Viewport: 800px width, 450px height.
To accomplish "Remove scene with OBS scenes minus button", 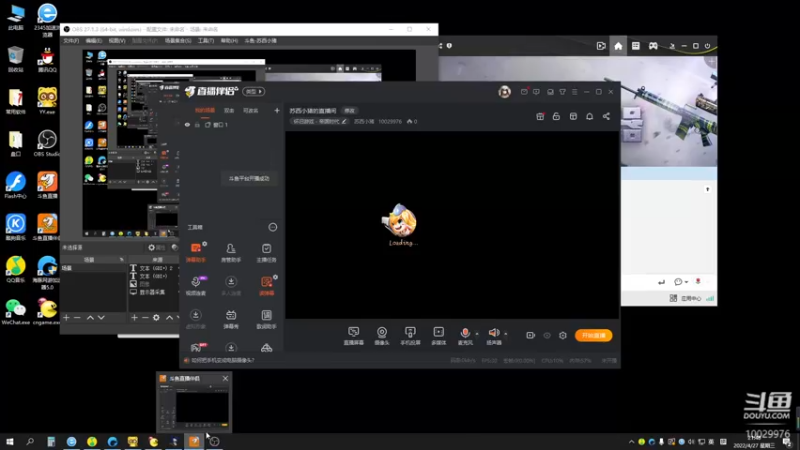I will (x=77, y=317).
